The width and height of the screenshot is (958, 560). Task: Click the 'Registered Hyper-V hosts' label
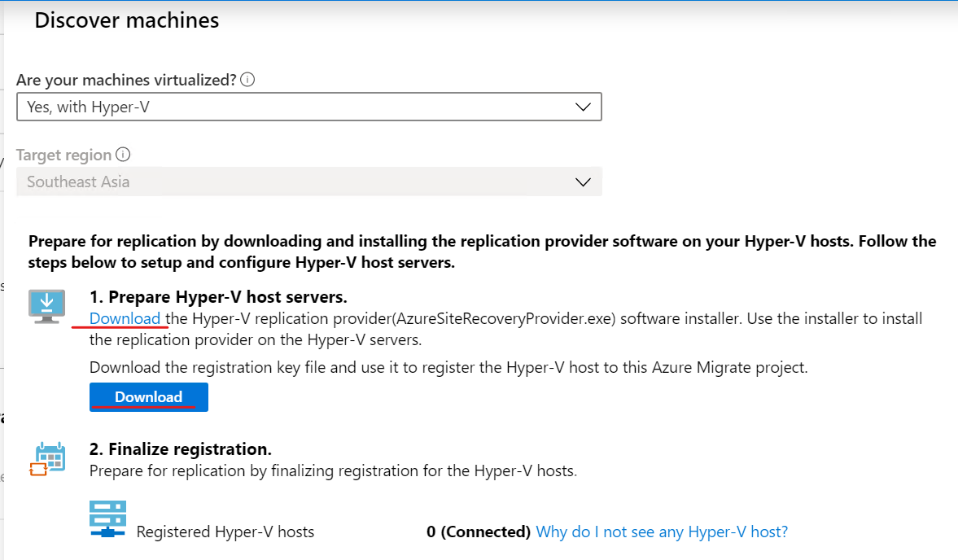pos(225,532)
